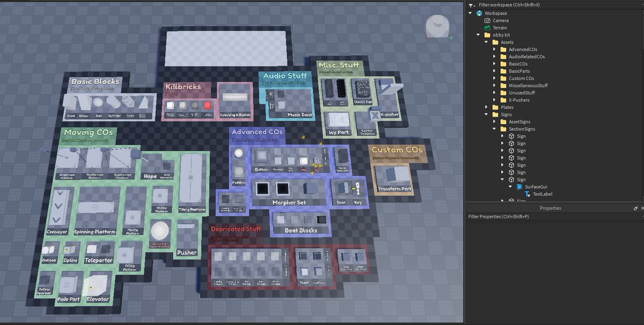Click the Assets folder icon
The width and height of the screenshot is (644, 325).
tap(495, 42)
